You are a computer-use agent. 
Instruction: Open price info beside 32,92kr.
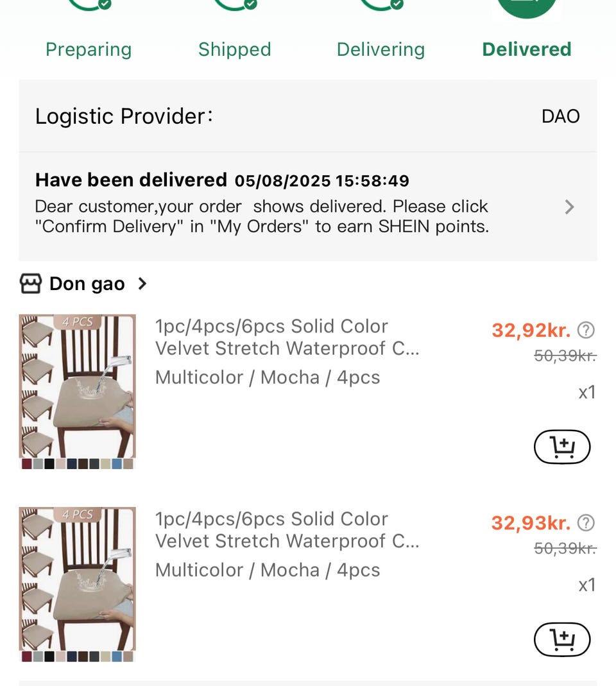tap(586, 330)
